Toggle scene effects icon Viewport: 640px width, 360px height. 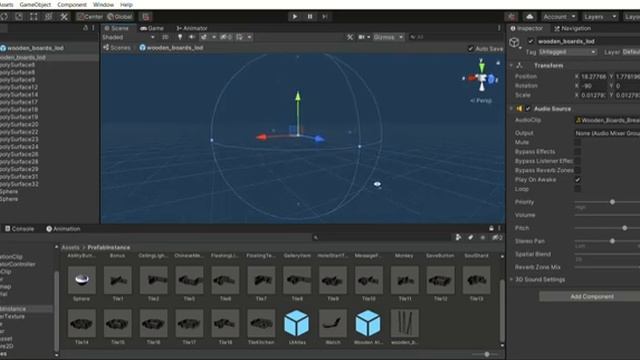pyautogui.click(x=204, y=37)
